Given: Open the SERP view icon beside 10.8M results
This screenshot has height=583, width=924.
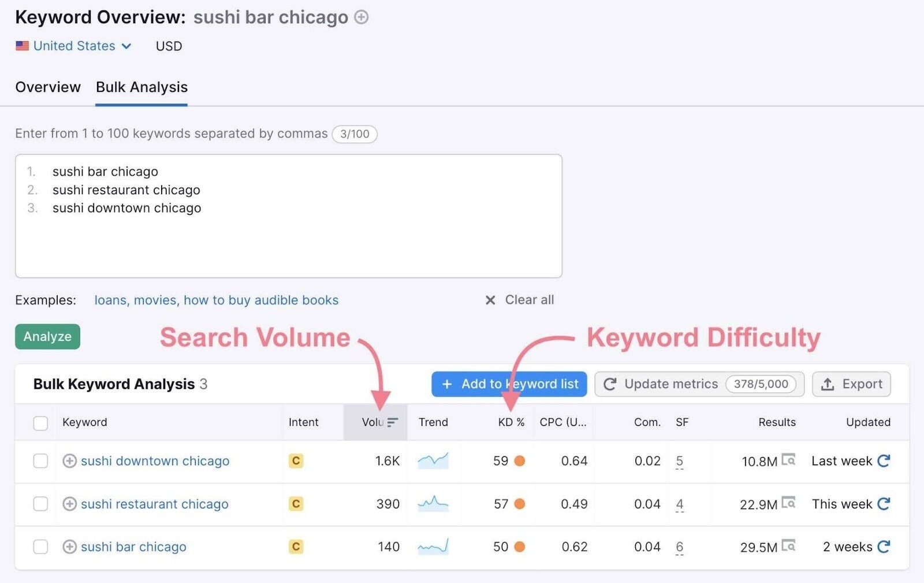Looking at the screenshot, I should pyautogui.click(x=788, y=460).
